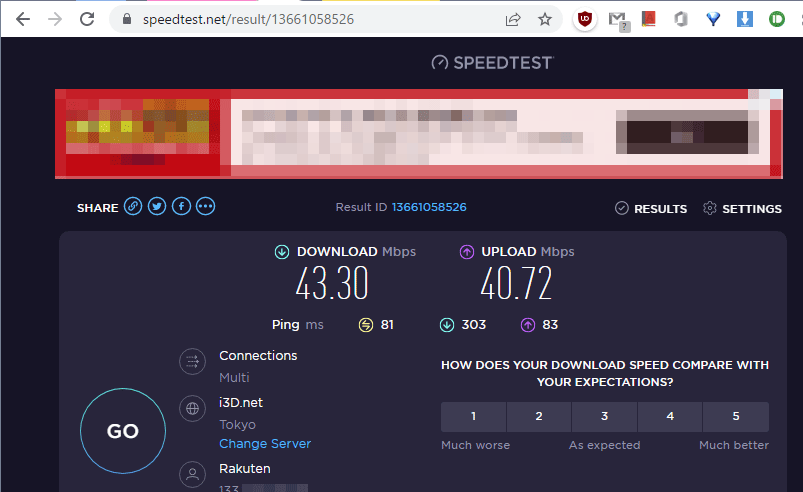This screenshot has width=803, height=492.
Task: Open SETTINGS with the gear
Action: (742, 208)
